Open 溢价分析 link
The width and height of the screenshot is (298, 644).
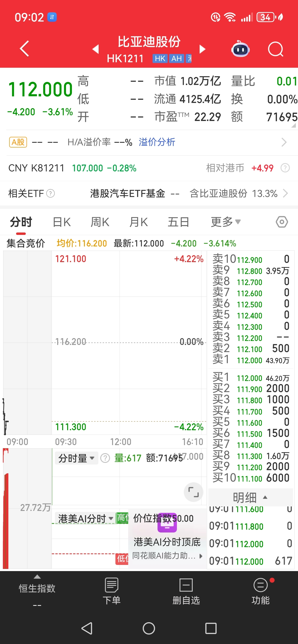click(157, 142)
